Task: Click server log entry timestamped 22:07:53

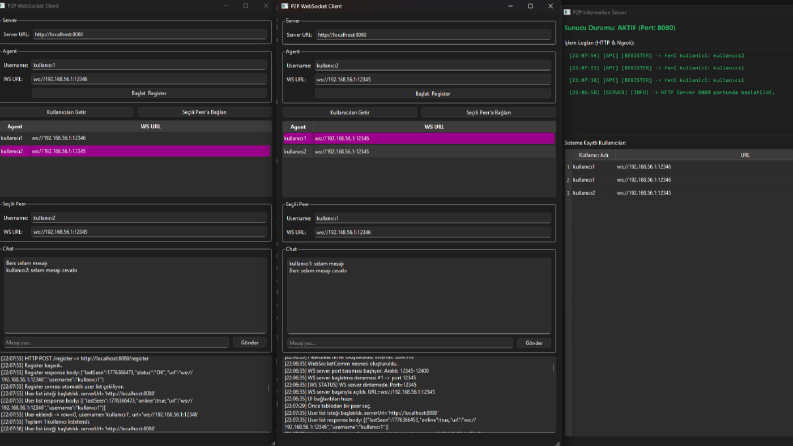Action: point(656,68)
